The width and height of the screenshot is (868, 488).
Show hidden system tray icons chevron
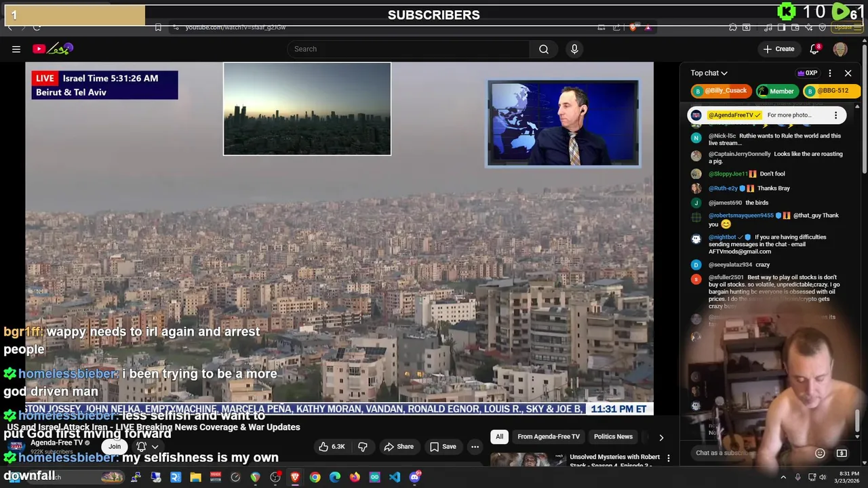[x=783, y=477]
